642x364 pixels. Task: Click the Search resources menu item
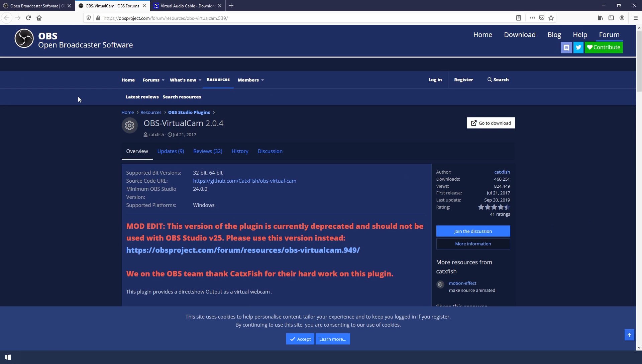182,97
